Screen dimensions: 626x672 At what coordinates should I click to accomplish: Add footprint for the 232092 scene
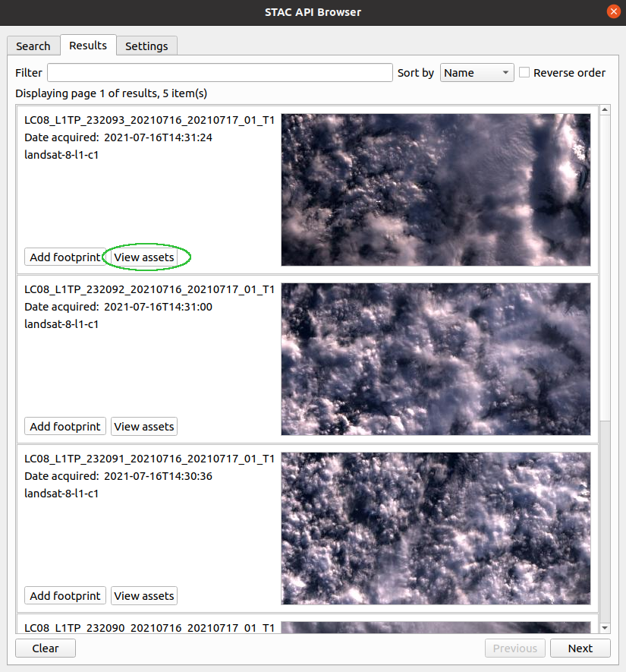pos(65,427)
